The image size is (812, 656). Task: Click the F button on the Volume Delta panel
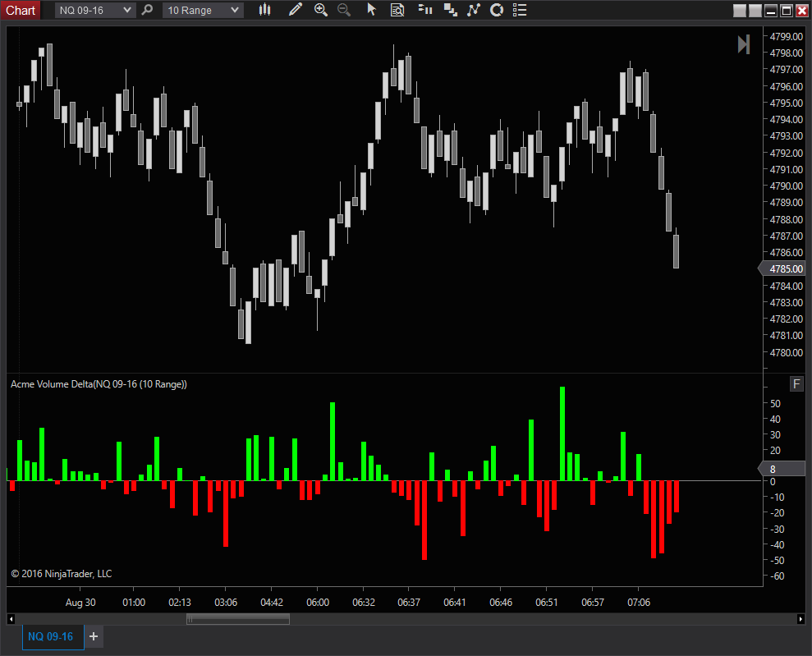point(796,383)
